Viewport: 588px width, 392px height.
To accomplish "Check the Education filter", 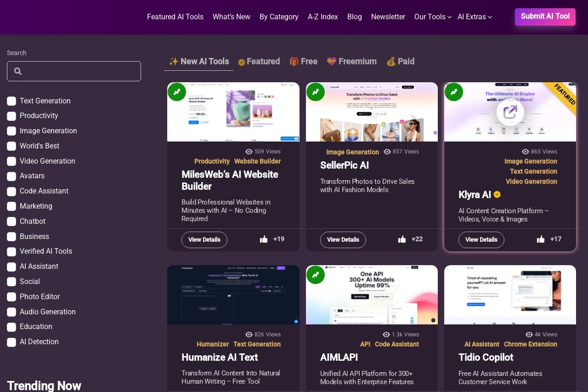I will coord(11,327).
